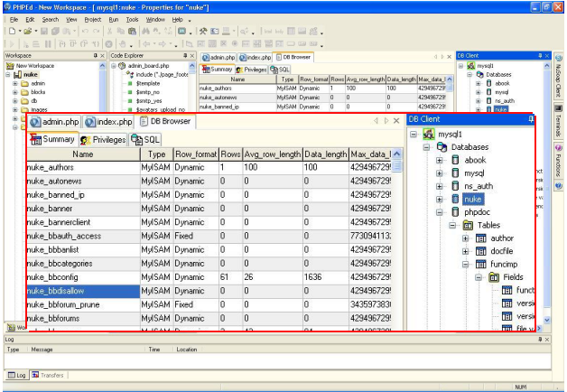The image size is (567, 392).
Task: Collapse the phpdoc database node
Action: 440,212
